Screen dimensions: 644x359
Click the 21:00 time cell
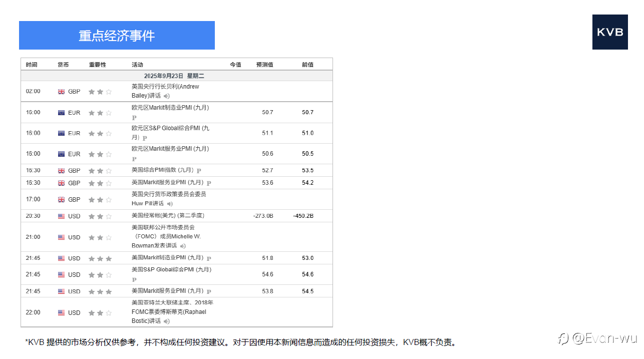[x=33, y=237]
